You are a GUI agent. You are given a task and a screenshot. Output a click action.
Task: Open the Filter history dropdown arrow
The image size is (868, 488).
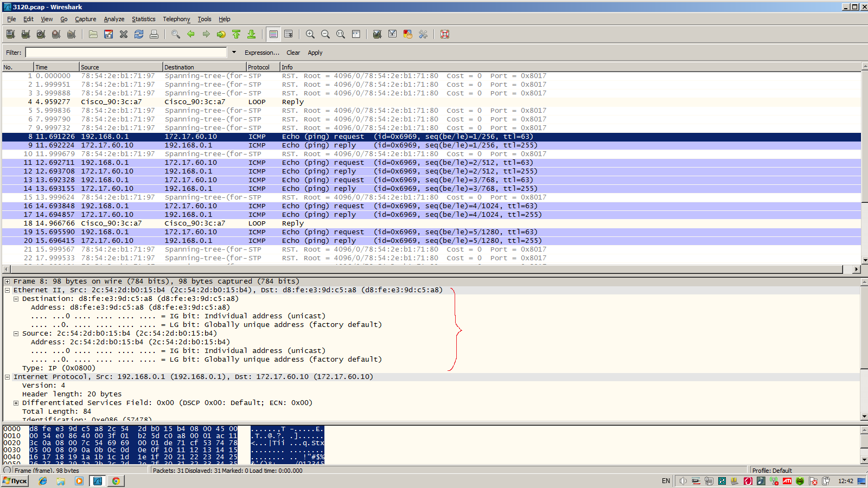tap(234, 53)
